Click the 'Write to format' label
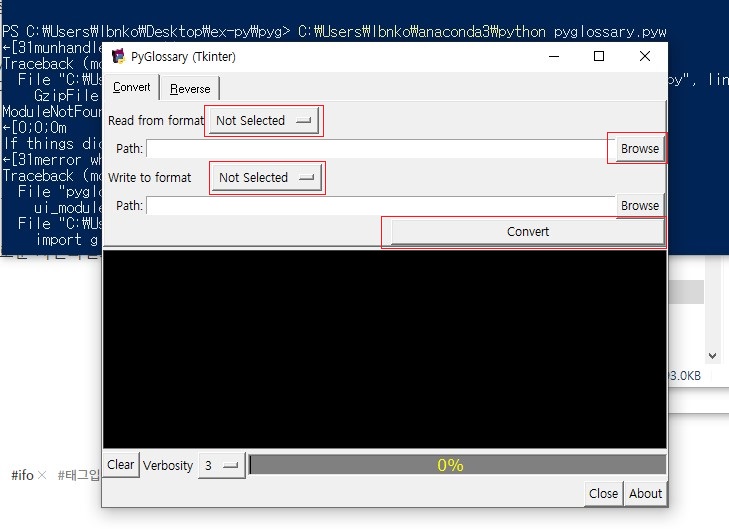The width and height of the screenshot is (729, 529). (x=150, y=178)
